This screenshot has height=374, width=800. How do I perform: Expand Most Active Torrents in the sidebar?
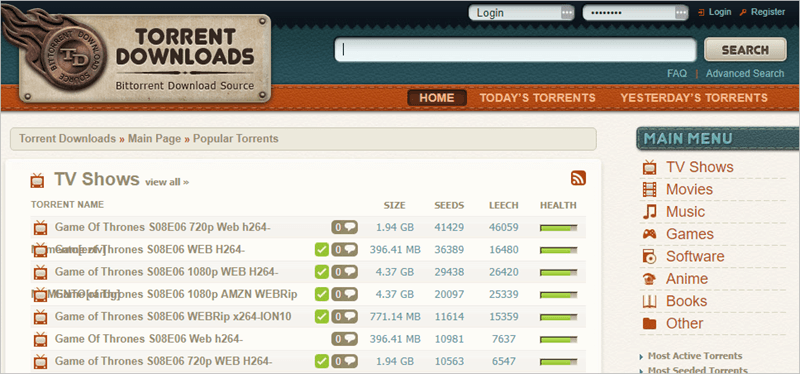pos(694,356)
